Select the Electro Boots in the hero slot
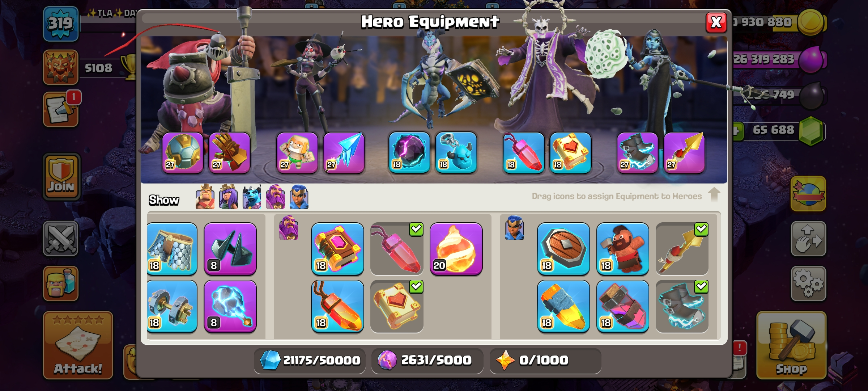Viewport: 868px width, 391px height. (637, 153)
